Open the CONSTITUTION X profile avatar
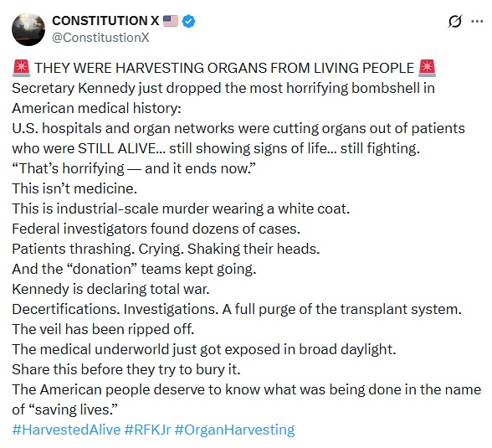 click(28, 29)
